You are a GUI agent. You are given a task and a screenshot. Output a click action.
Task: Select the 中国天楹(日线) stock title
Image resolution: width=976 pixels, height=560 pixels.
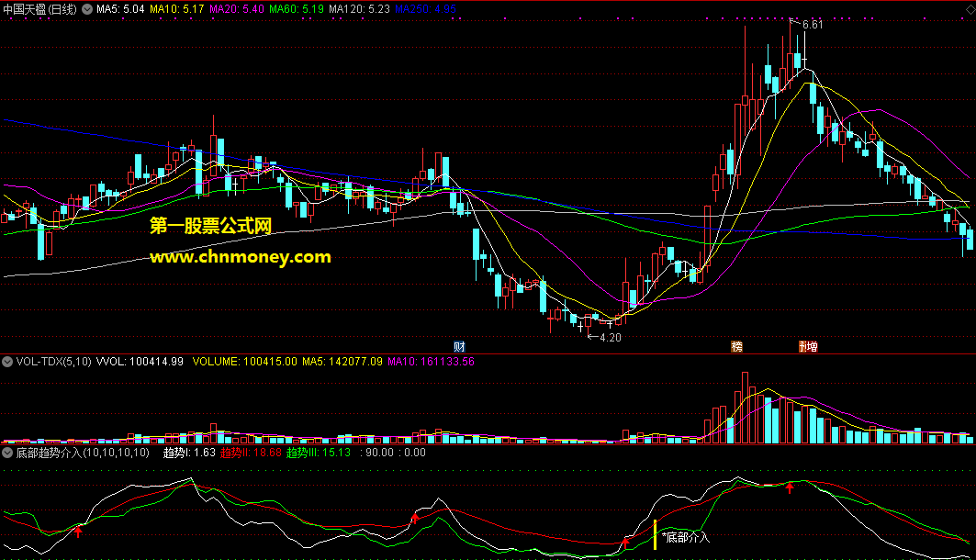39,9
